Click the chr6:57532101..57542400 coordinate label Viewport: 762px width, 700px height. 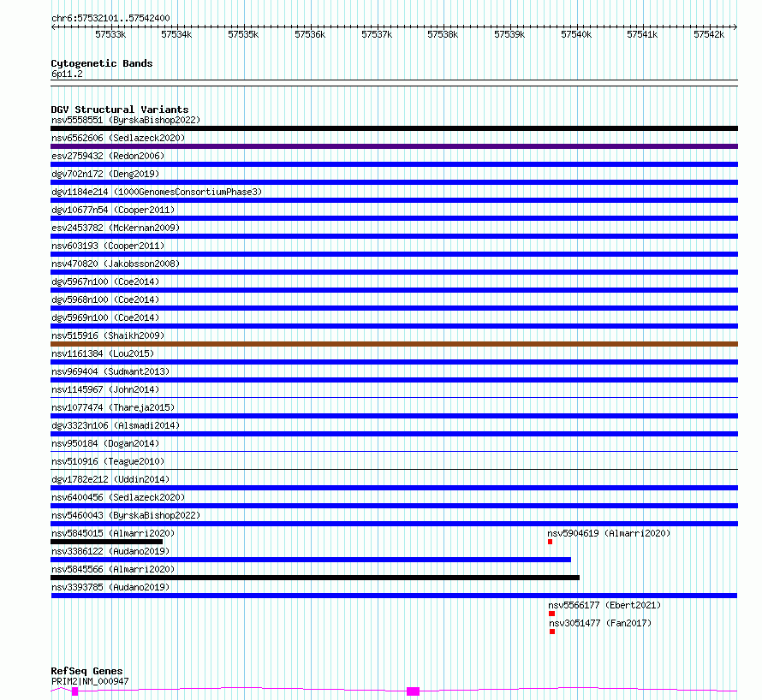click(110, 18)
